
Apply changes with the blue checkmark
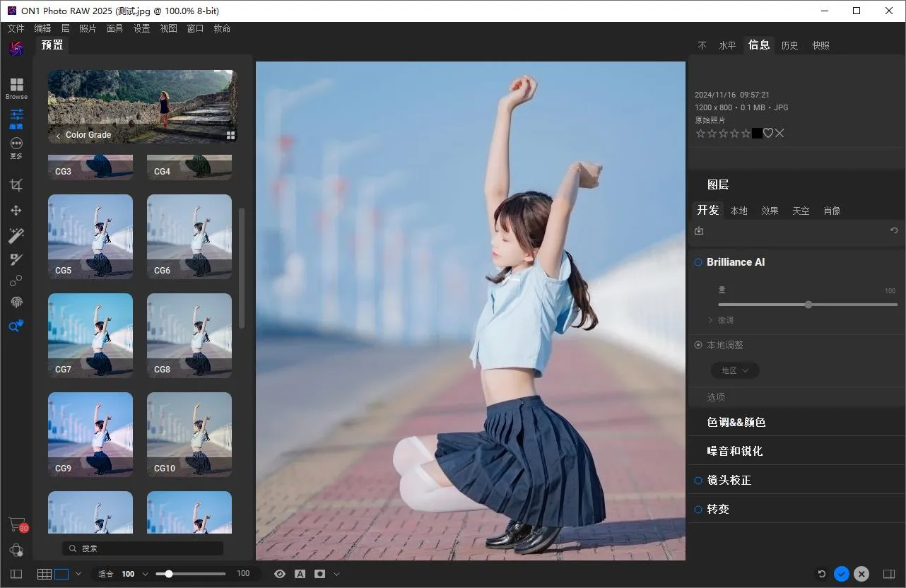(x=841, y=574)
